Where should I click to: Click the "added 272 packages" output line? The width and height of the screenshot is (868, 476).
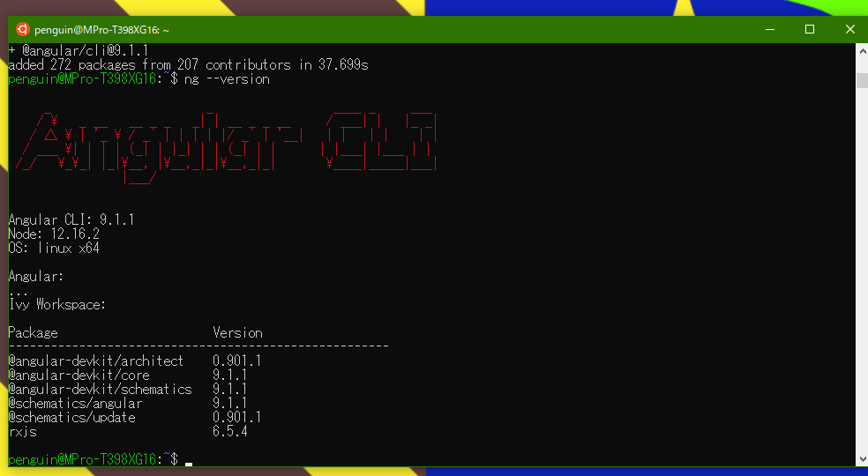(188, 65)
